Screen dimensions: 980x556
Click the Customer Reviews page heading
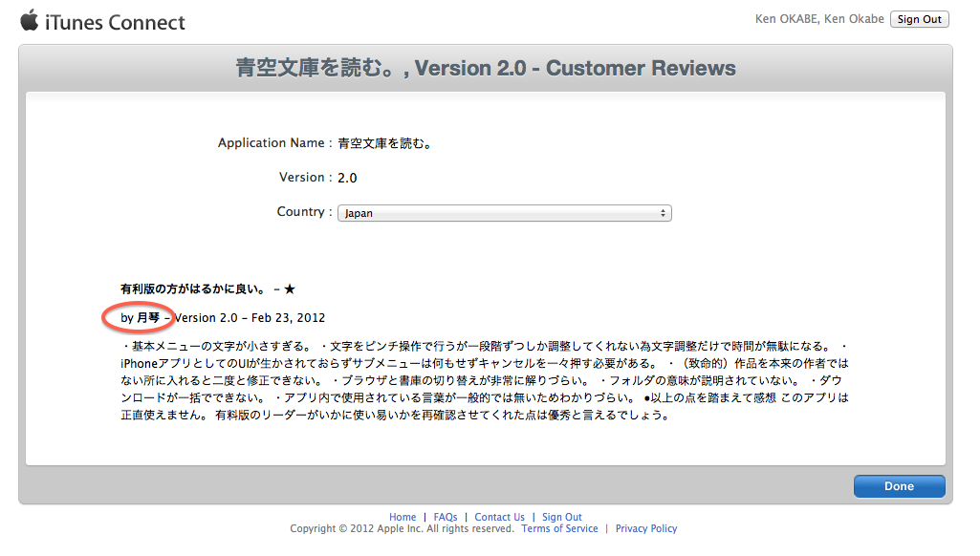point(486,68)
